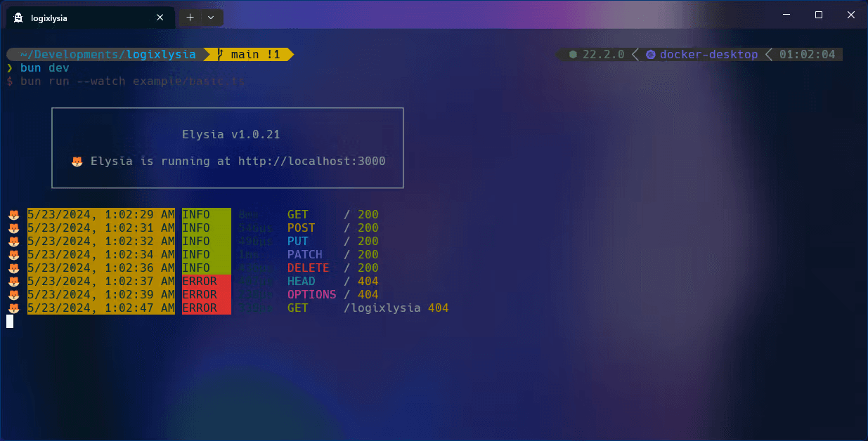Viewport: 868px width, 441px height.
Task: Click the 01:02:04 clock segment in the prompt
Action: (x=807, y=54)
